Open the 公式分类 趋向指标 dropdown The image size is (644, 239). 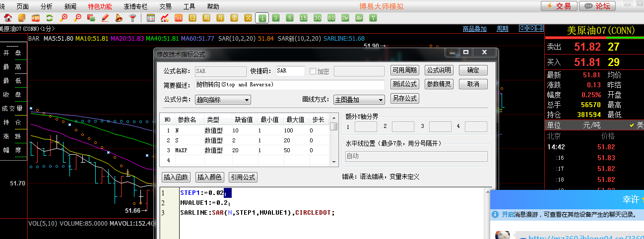[223, 100]
